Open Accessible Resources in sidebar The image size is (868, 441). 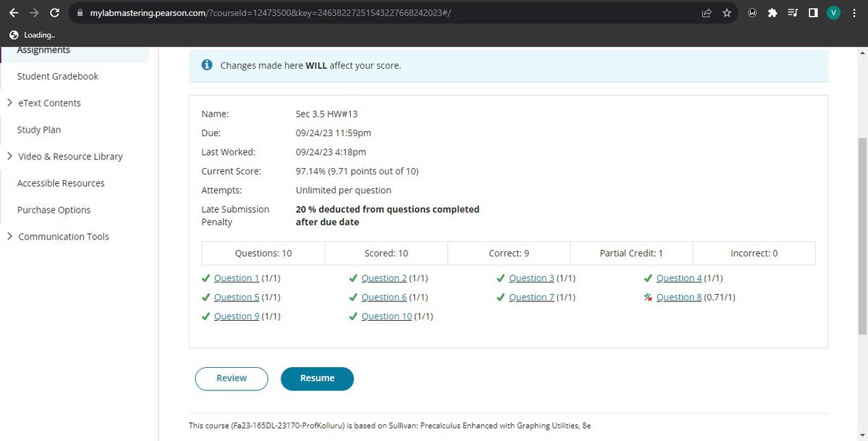click(x=61, y=183)
